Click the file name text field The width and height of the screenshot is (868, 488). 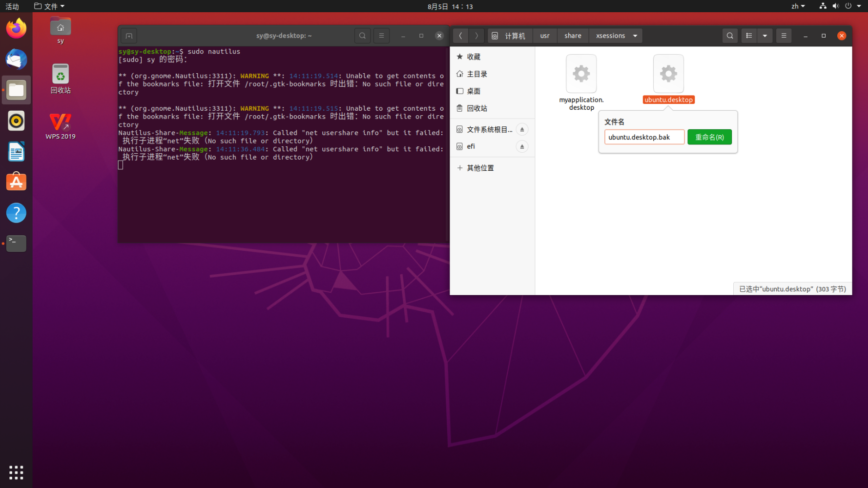pos(644,137)
